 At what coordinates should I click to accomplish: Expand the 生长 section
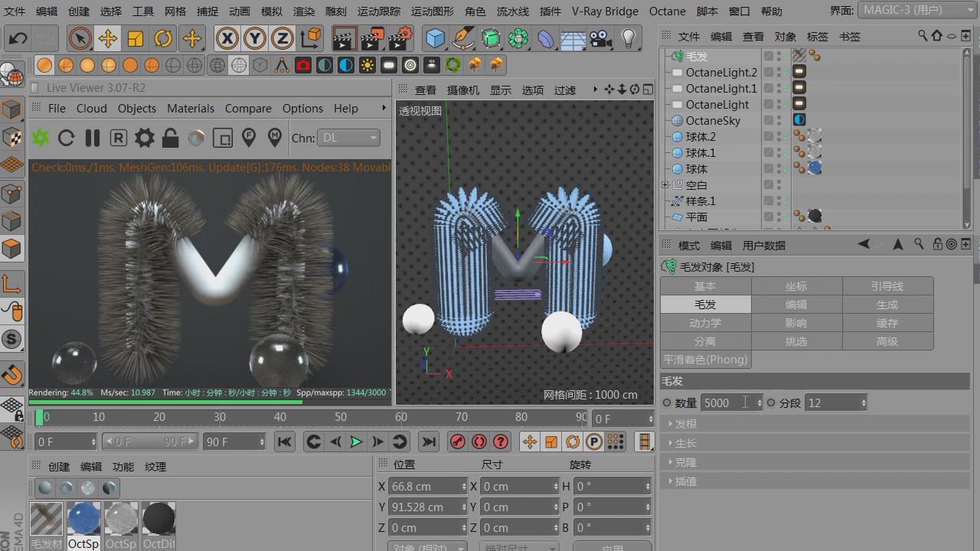(x=685, y=443)
